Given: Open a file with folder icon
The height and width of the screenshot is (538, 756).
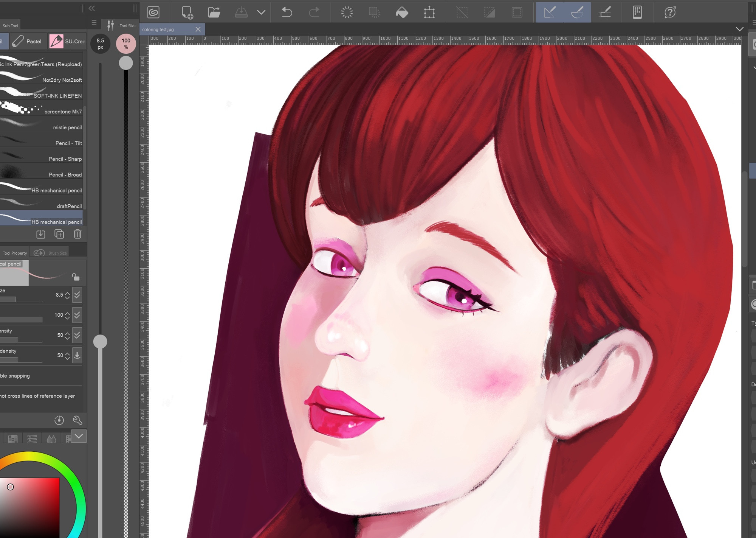Looking at the screenshot, I should (214, 12).
